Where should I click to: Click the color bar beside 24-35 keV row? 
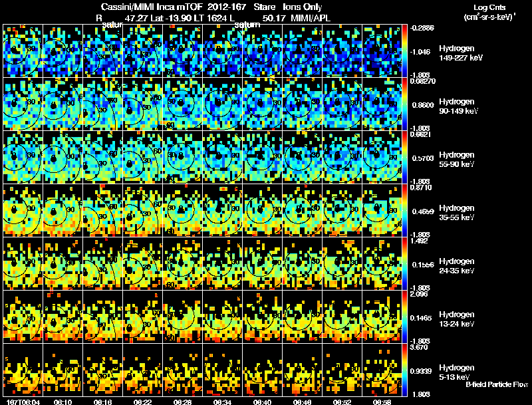point(404,264)
